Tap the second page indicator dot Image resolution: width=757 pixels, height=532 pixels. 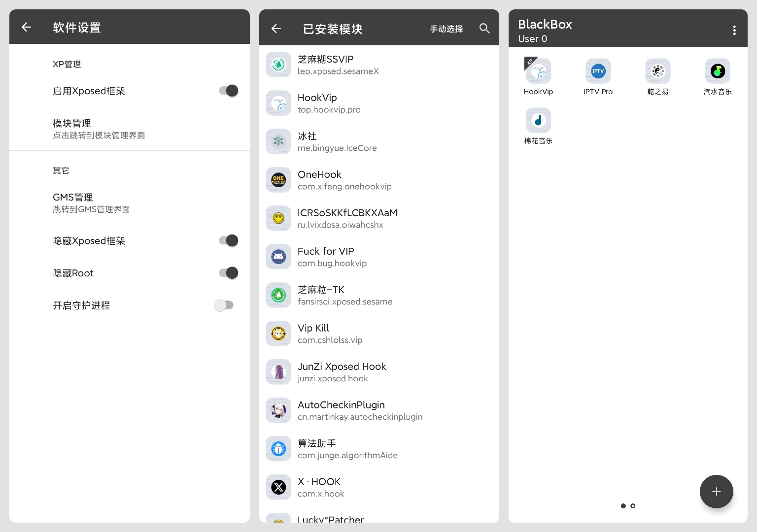[x=633, y=506]
